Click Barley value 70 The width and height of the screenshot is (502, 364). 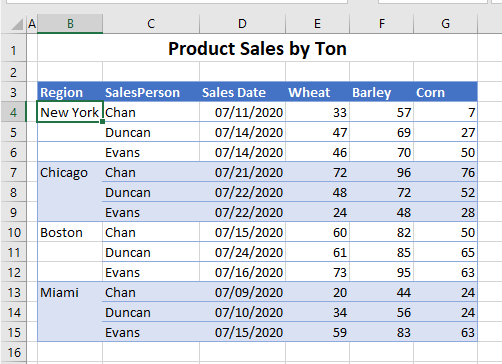tap(381, 152)
